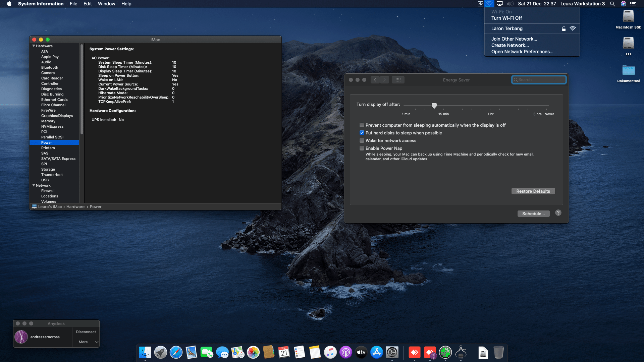Uncheck Put hard disks to sleep when possible
This screenshot has height=362, width=644.
pyautogui.click(x=362, y=133)
